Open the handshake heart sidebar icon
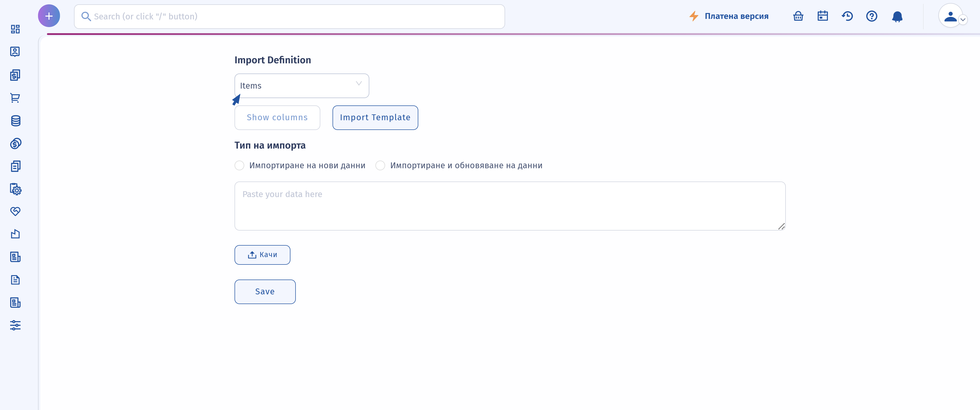 click(x=15, y=211)
